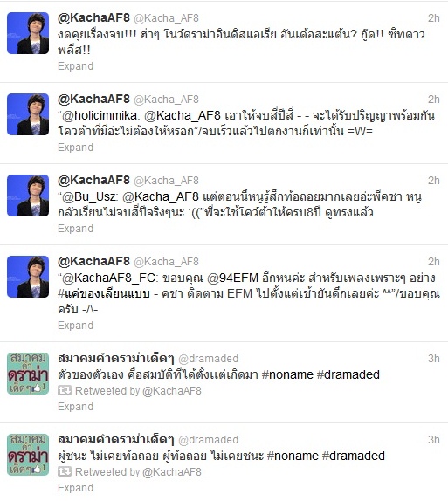Screen dimensions: 448x501
Task: Click the retweet icon on the last dramaded tweet
Action: tap(65, 471)
